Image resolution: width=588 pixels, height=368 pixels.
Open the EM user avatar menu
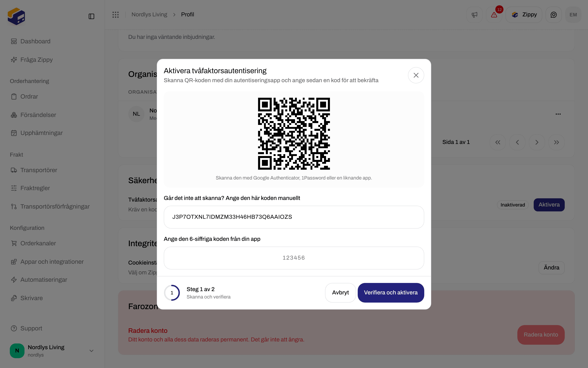[x=573, y=15]
